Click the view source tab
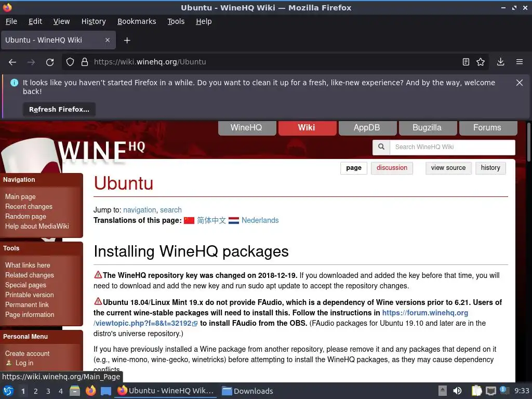Screen dimensions: 532x399 [448, 168]
